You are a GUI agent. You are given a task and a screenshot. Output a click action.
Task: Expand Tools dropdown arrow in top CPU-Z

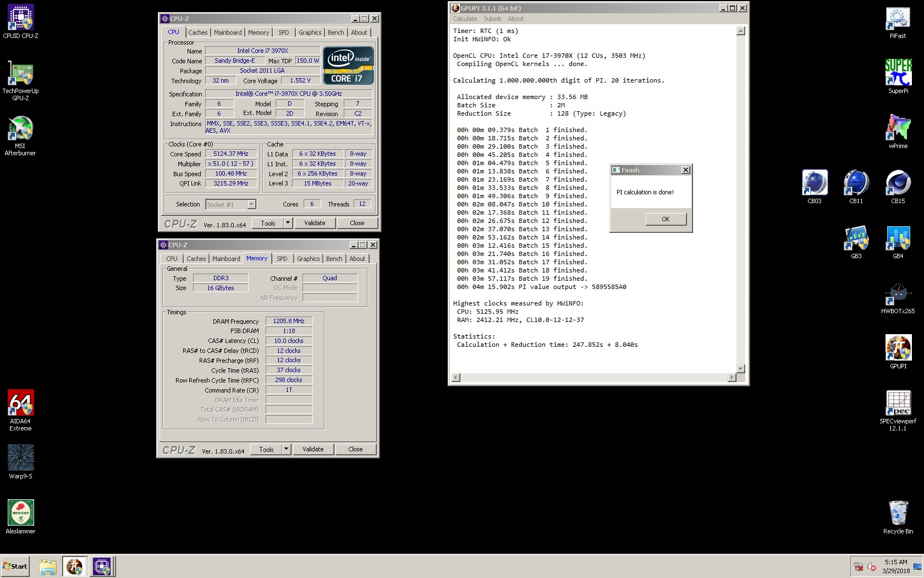[x=288, y=223]
